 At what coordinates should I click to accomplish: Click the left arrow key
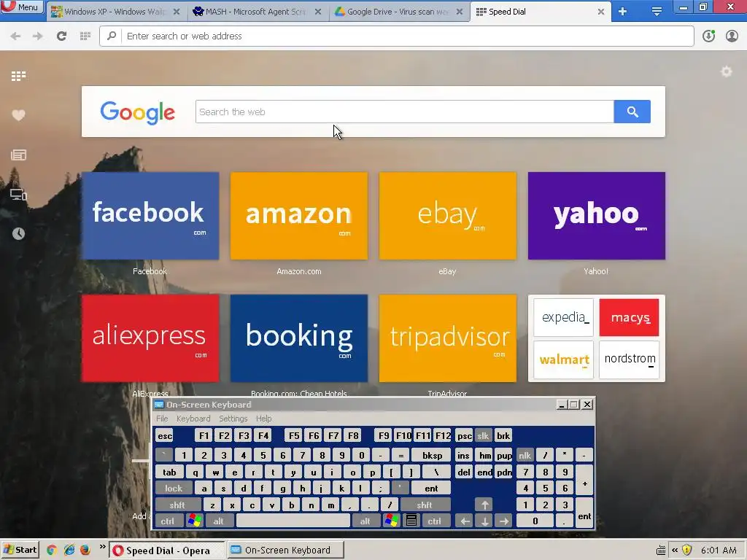465,521
